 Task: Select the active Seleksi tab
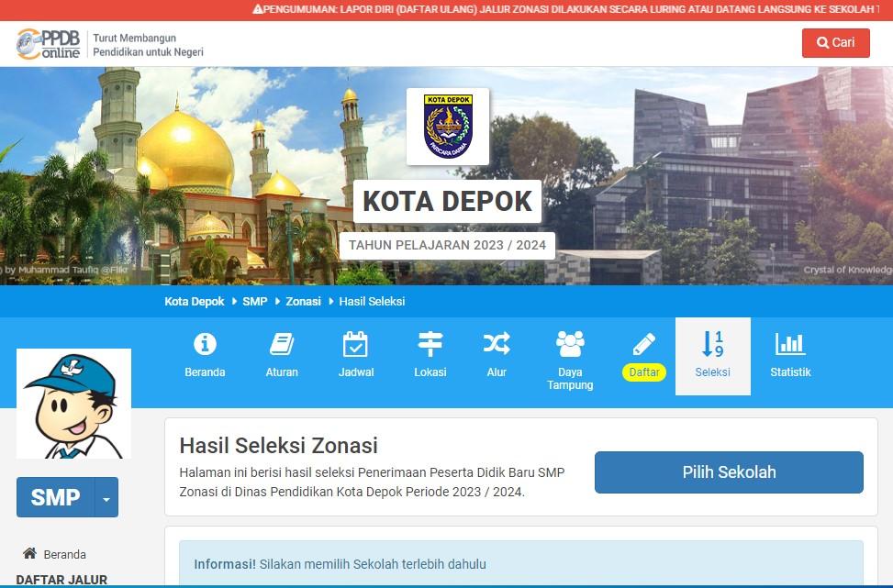coord(712,356)
